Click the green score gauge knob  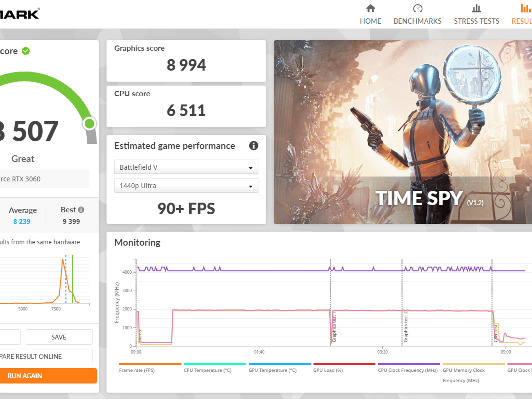pos(90,124)
